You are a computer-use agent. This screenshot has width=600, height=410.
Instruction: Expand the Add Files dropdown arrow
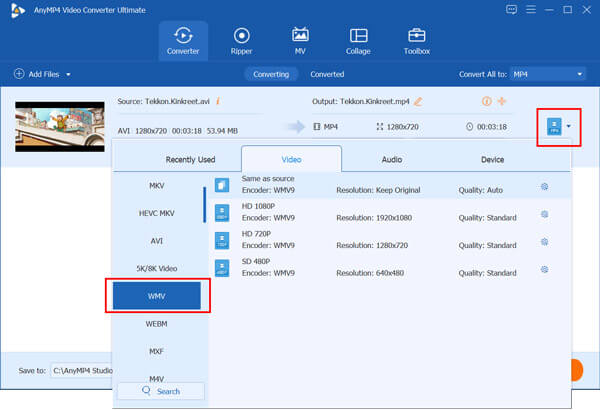coord(68,74)
